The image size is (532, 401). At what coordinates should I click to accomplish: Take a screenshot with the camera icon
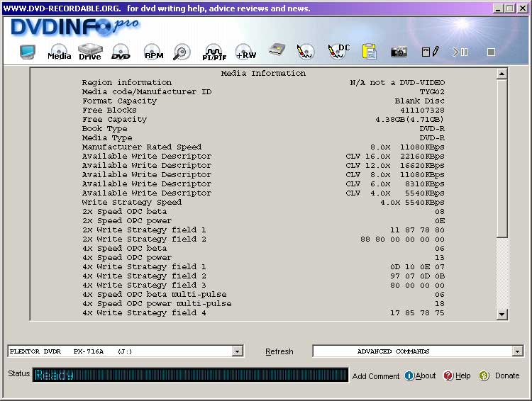399,52
